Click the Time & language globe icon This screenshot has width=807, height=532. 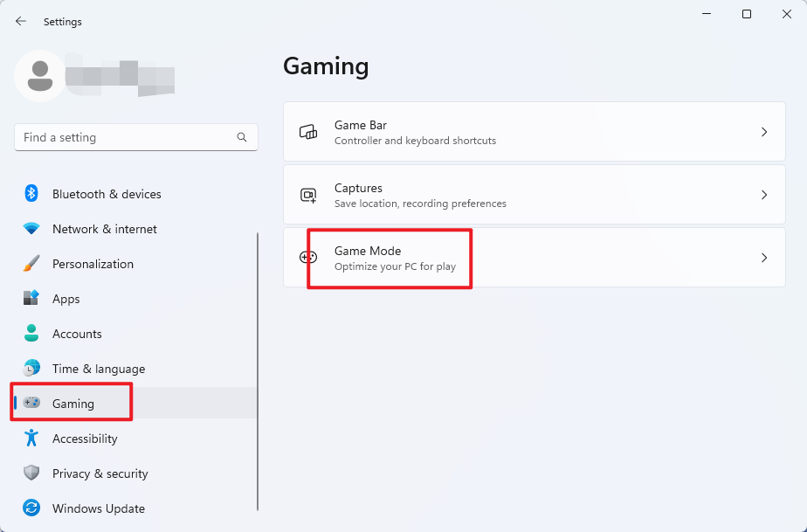[x=31, y=369]
